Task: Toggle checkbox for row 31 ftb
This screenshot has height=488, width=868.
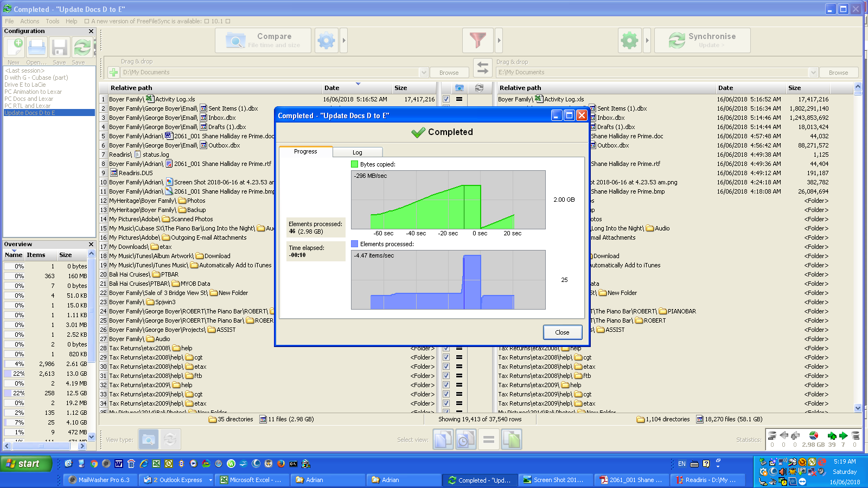Action: 446,376
